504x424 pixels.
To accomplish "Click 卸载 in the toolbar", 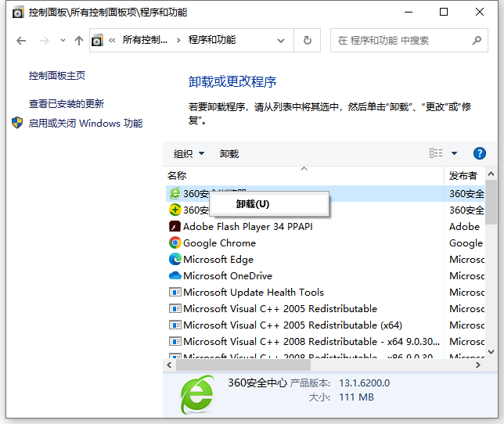I will coord(229,153).
